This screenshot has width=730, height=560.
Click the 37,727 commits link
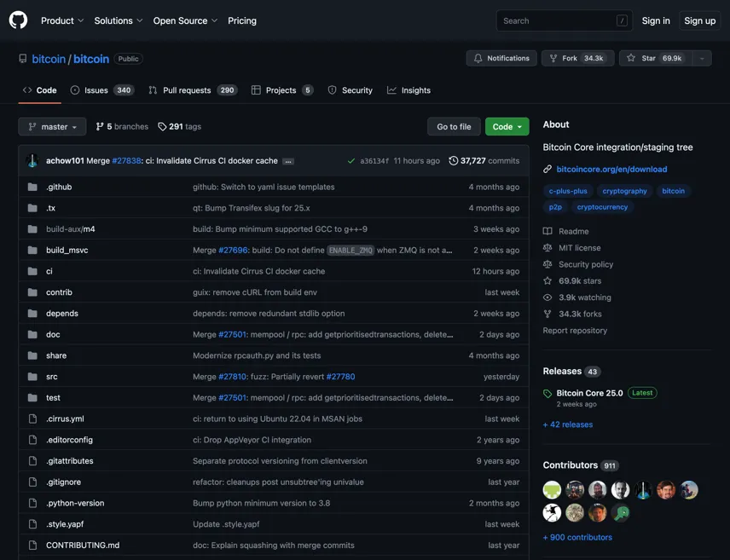484,160
